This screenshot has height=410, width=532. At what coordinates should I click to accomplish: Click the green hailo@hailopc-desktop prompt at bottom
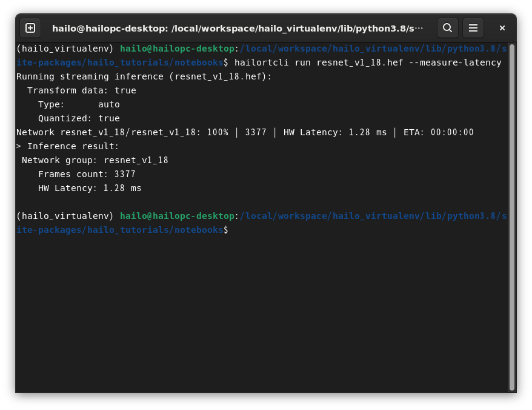(177, 216)
